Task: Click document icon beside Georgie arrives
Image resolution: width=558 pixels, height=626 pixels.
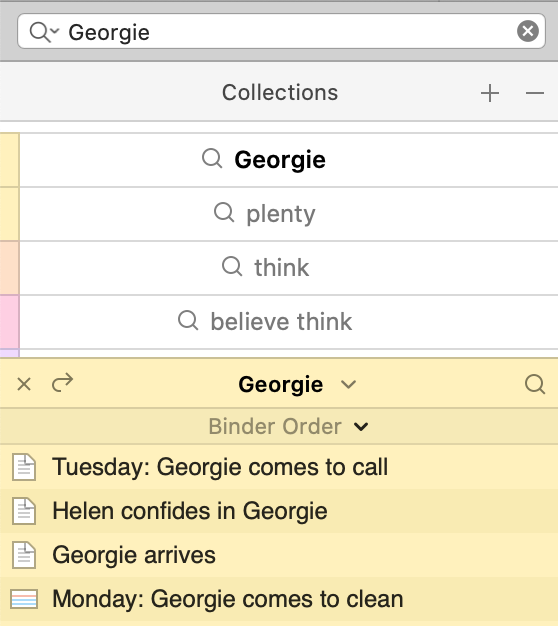Action: (24, 555)
